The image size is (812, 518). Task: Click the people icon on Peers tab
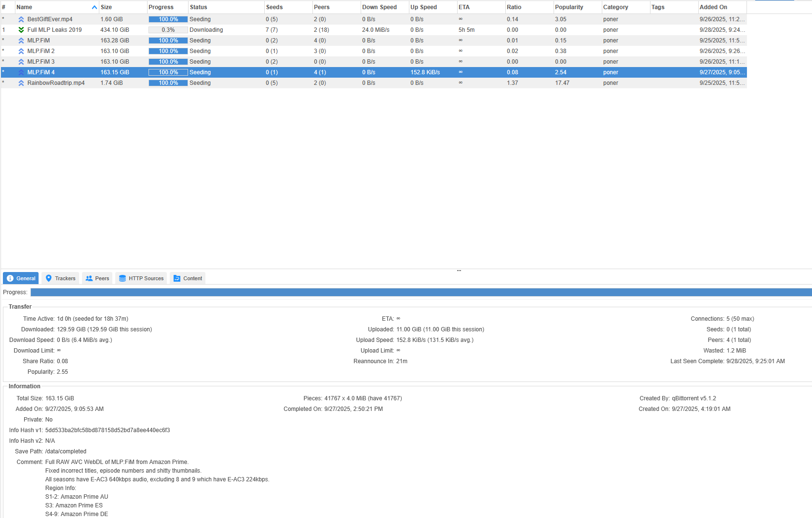[x=89, y=278]
